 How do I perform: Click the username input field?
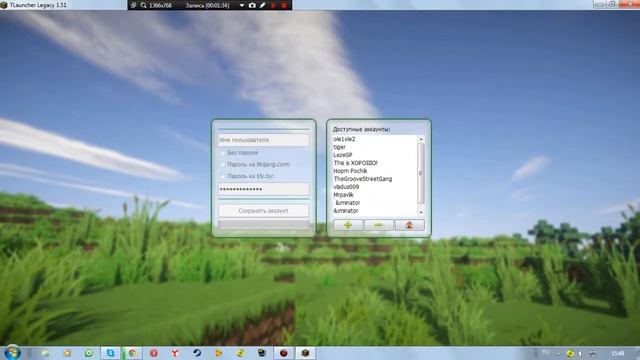(x=264, y=140)
